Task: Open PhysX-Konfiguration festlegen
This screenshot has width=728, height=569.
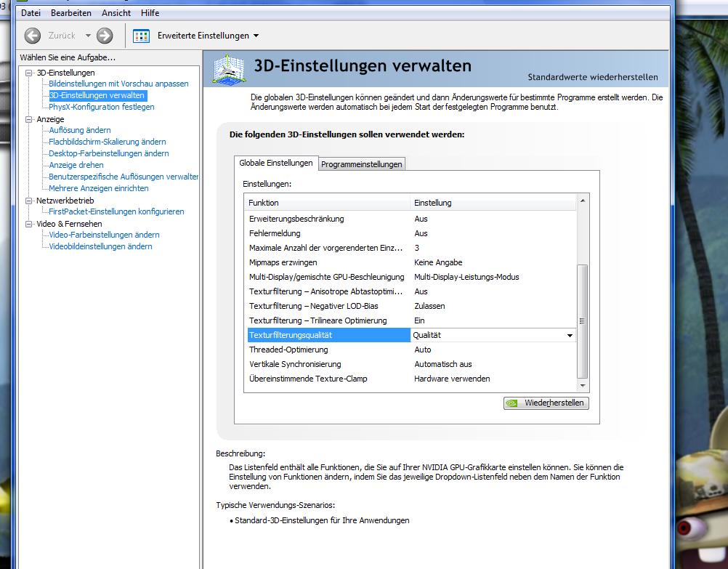Action: point(101,107)
